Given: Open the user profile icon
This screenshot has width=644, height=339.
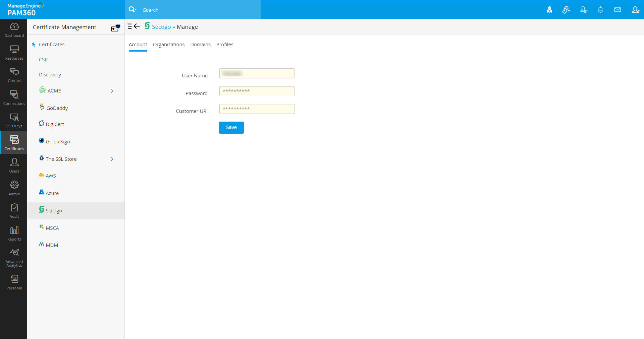Looking at the screenshot, I should (635, 10).
